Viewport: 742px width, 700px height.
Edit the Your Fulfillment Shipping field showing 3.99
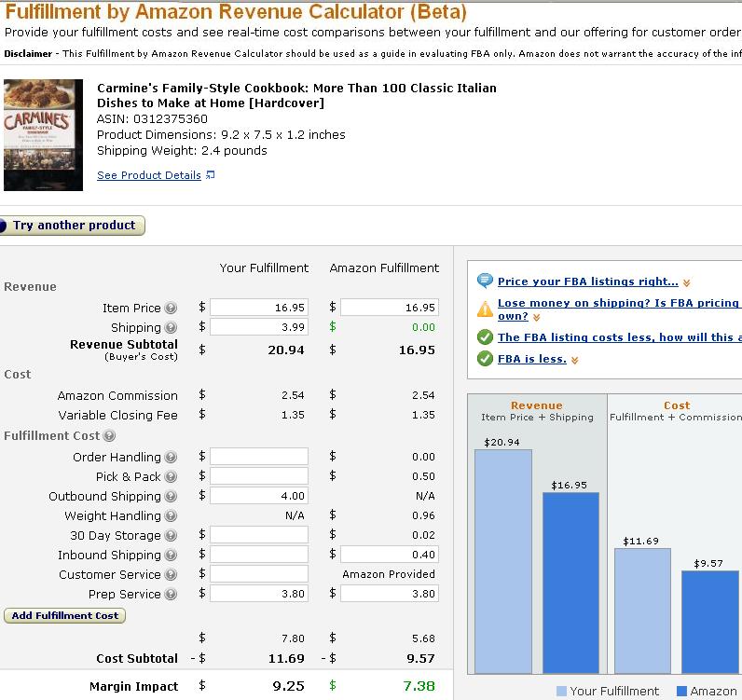coord(259,327)
